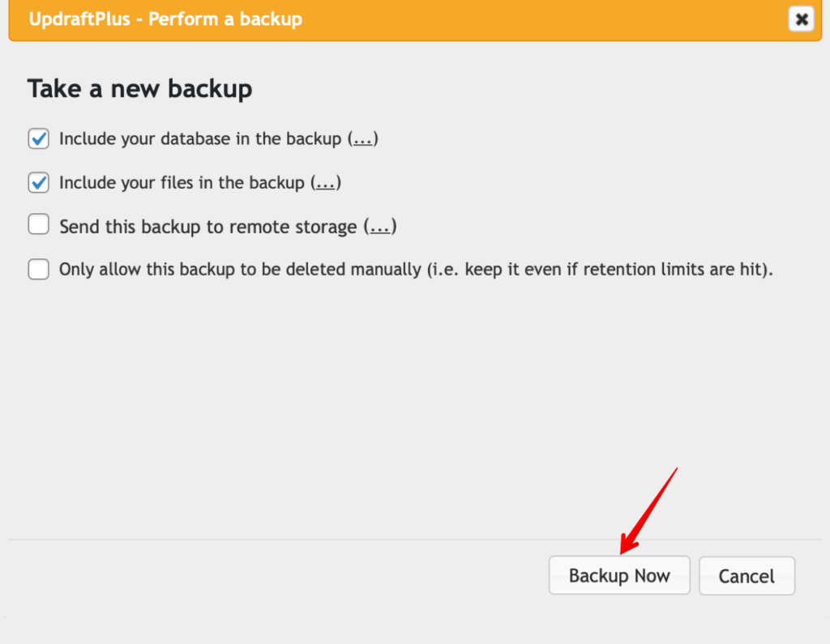Expand file backup options via '(...)' link

pos(325,182)
